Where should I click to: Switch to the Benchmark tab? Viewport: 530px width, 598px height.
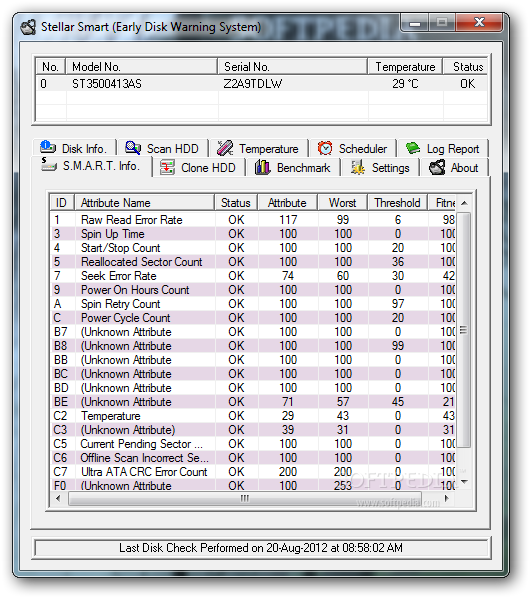(x=293, y=168)
